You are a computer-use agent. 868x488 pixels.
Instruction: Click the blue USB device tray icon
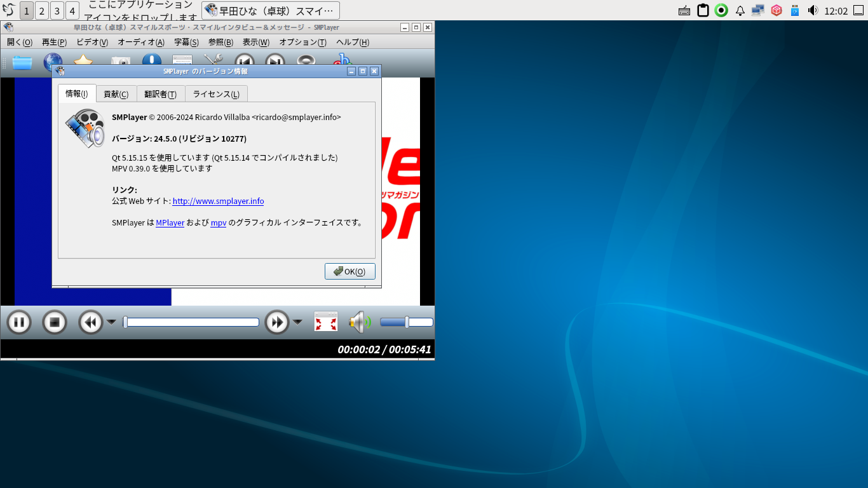(794, 10)
